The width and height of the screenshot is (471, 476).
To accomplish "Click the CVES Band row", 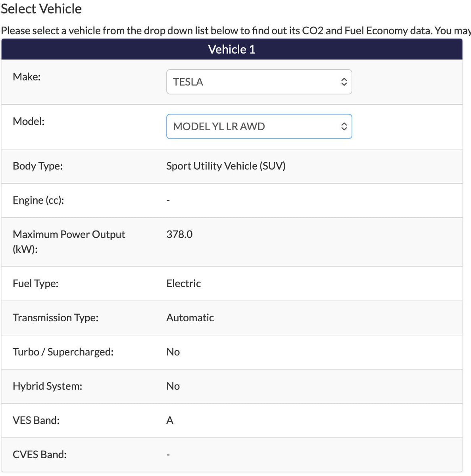I will click(x=40, y=454).
